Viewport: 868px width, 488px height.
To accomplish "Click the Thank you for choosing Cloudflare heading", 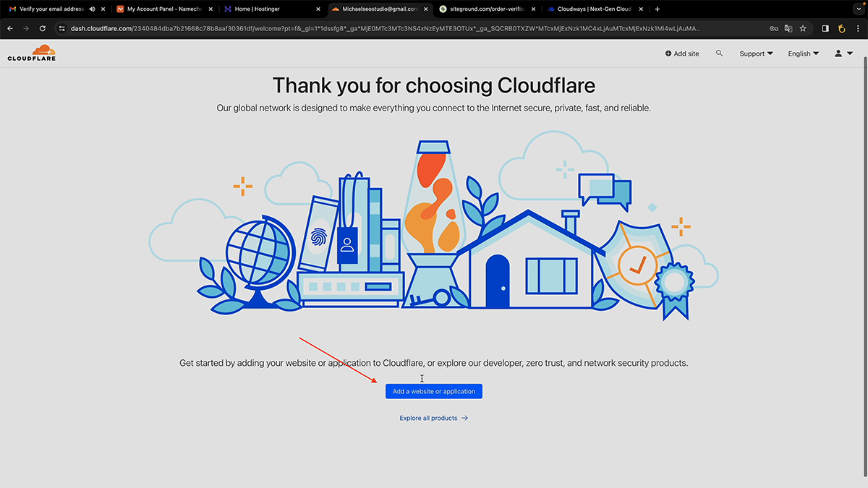I will point(434,85).
